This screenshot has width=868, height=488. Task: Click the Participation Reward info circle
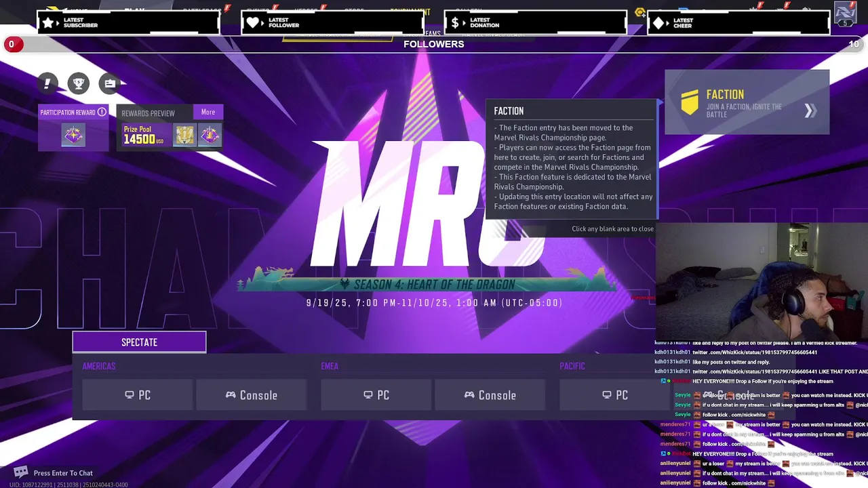pos(102,112)
